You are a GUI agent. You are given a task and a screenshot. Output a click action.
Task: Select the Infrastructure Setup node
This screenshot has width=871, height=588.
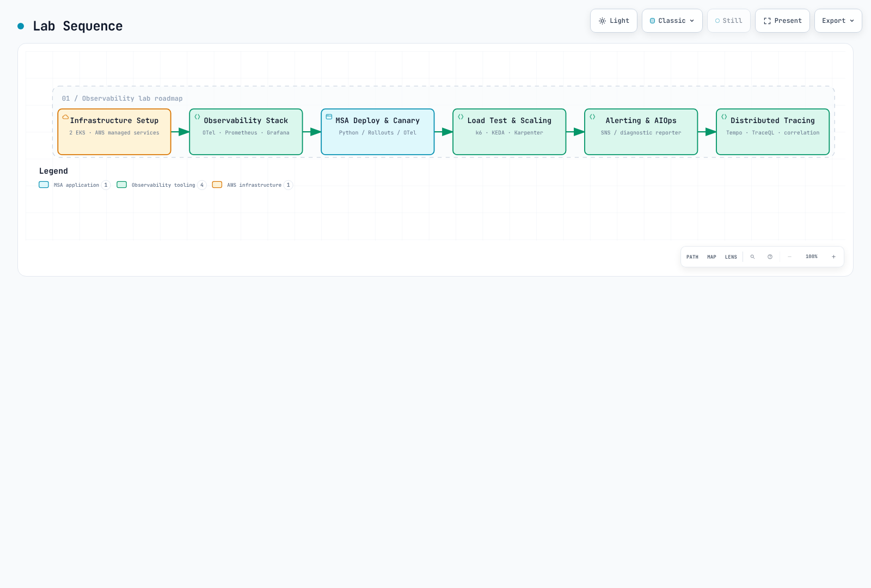114,132
